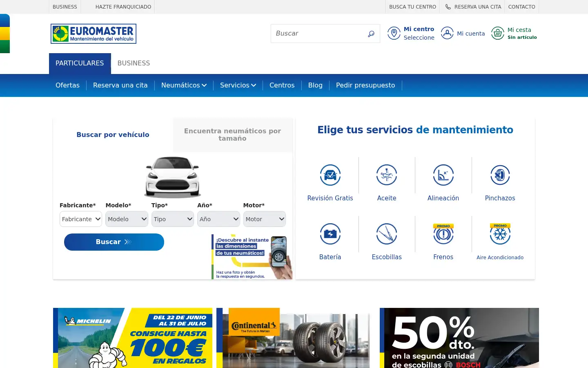Open Reserva una cita in the blue navigation bar
Viewport: 588px width, 368px height.
coord(120,85)
